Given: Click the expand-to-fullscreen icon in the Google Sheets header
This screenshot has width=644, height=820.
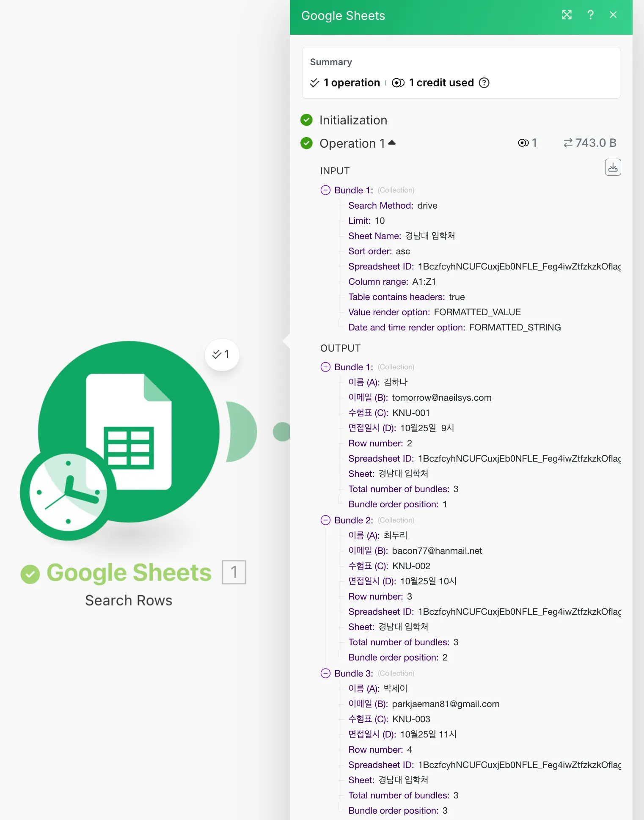Looking at the screenshot, I should 567,15.
